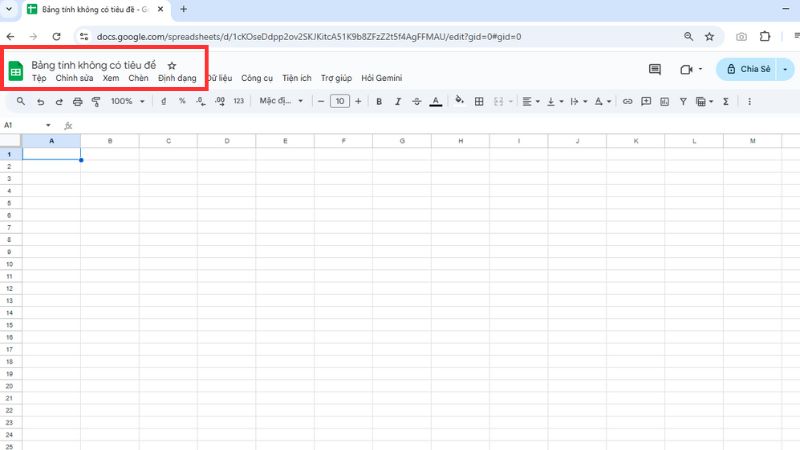Open the borders tool in the toolbar
Image resolution: width=800 pixels, height=450 pixels.
pyautogui.click(x=479, y=101)
